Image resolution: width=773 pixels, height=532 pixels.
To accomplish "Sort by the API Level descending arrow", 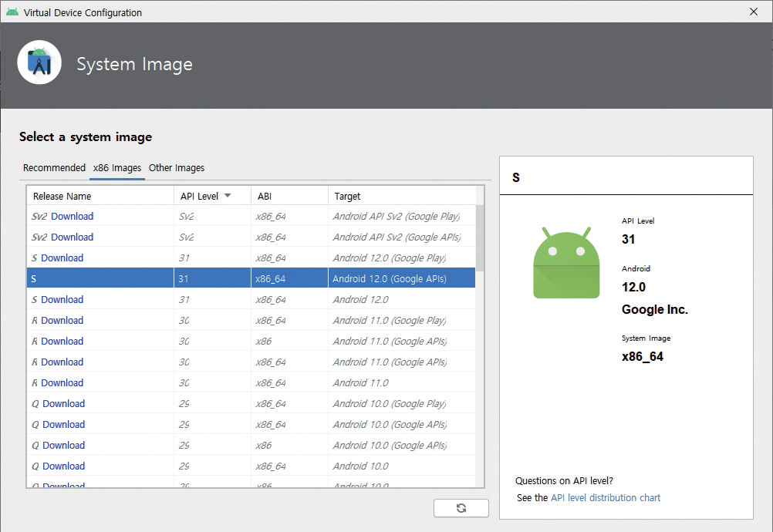I will click(x=228, y=196).
